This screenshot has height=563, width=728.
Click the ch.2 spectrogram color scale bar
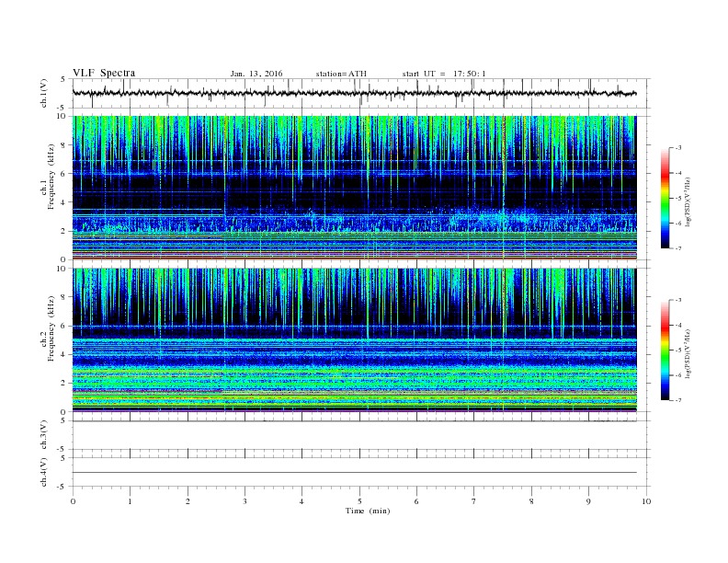tap(665, 350)
